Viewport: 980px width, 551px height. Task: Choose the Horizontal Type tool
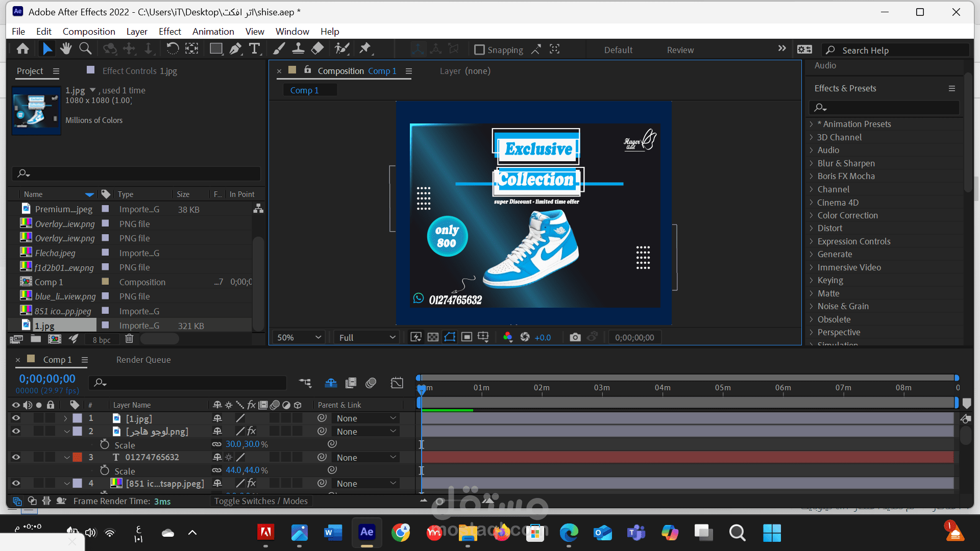(x=254, y=49)
